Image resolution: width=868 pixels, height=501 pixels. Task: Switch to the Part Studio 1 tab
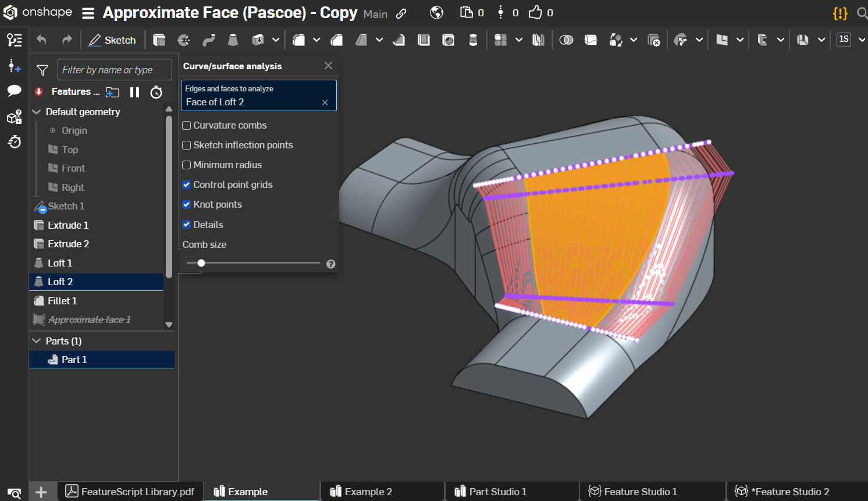[513, 492]
